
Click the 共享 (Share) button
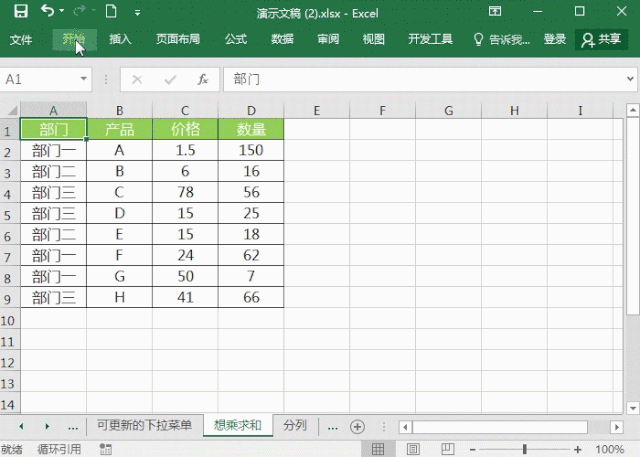click(601, 39)
